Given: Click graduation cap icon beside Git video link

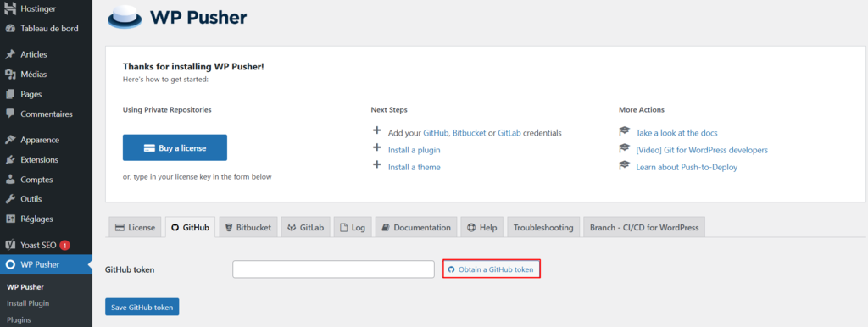Looking at the screenshot, I should coord(625,148).
